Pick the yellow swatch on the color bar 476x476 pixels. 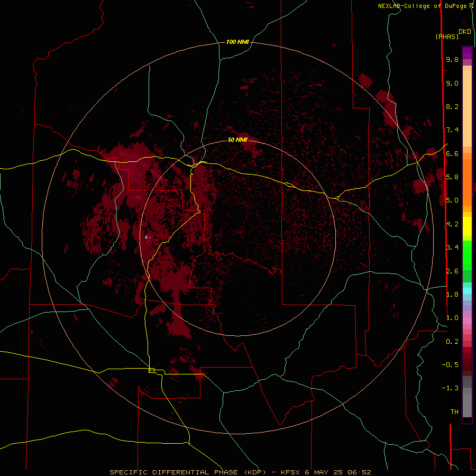[x=467, y=226]
